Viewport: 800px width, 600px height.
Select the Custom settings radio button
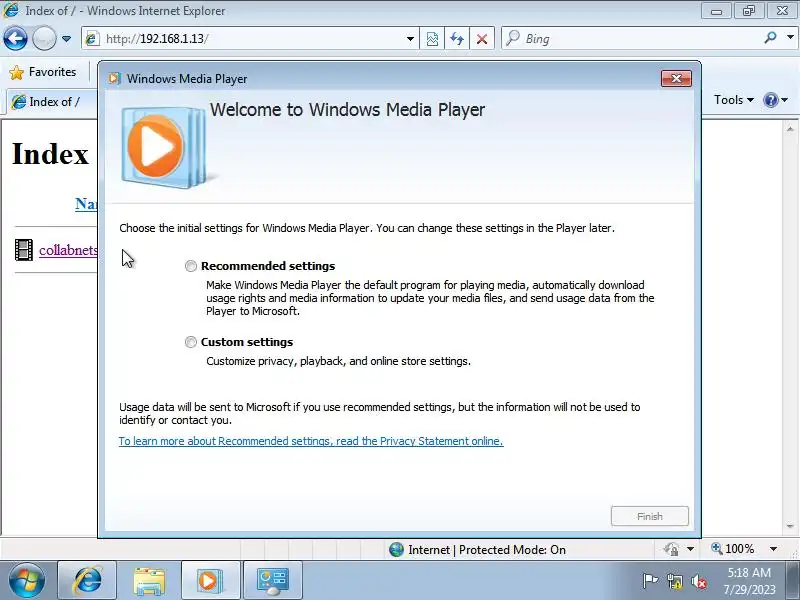pyautogui.click(x=191, y=342)
